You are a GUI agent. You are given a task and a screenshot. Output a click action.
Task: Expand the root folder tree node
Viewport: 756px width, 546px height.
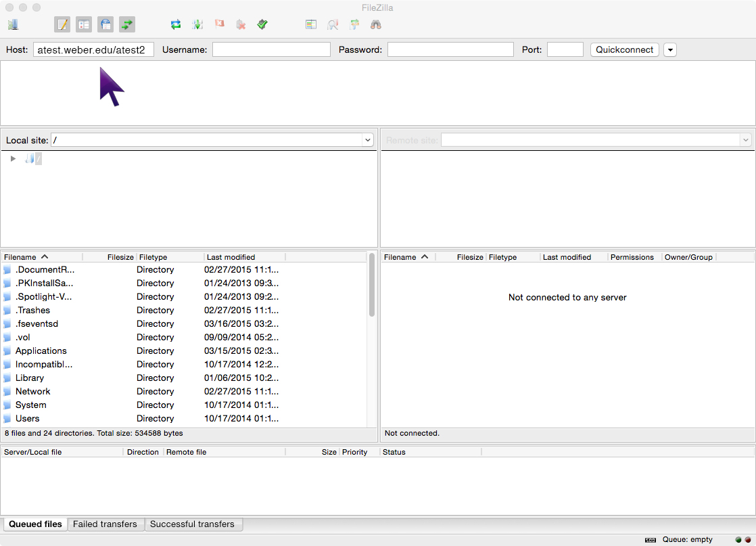13,159
